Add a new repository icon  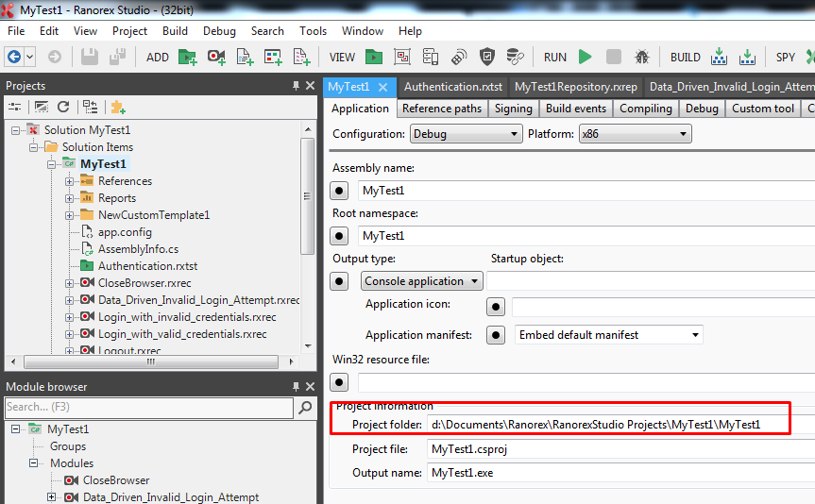[x=273, y=57]
